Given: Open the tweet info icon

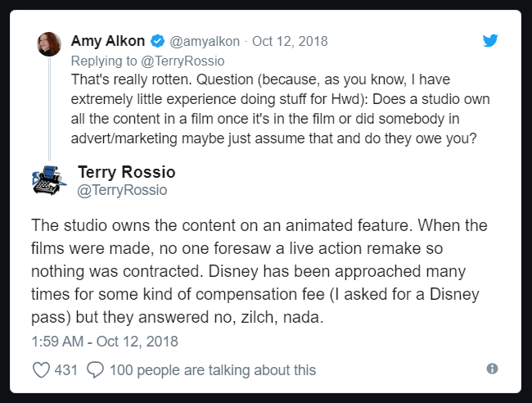Looking at the screenshot, I should pyautogui.click(x=492, y=369).
